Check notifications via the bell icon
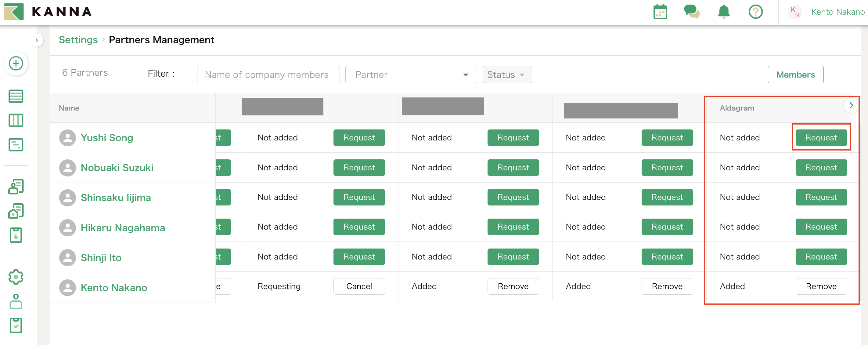The image size is (868, 345). tap(723, 12)
